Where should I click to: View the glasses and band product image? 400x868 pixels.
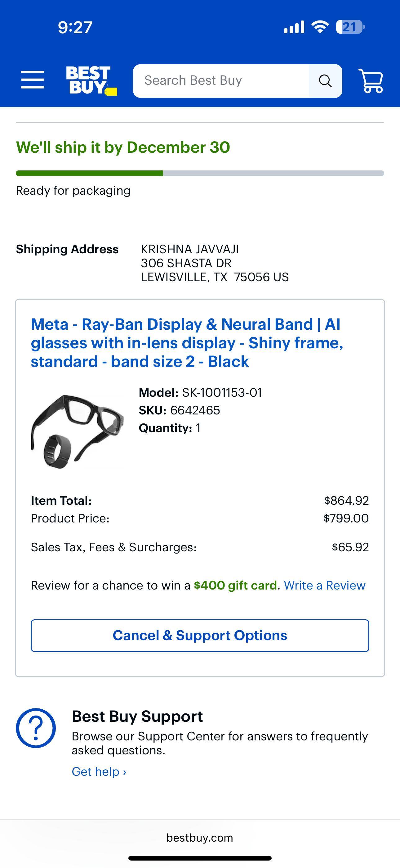point(78,431)
